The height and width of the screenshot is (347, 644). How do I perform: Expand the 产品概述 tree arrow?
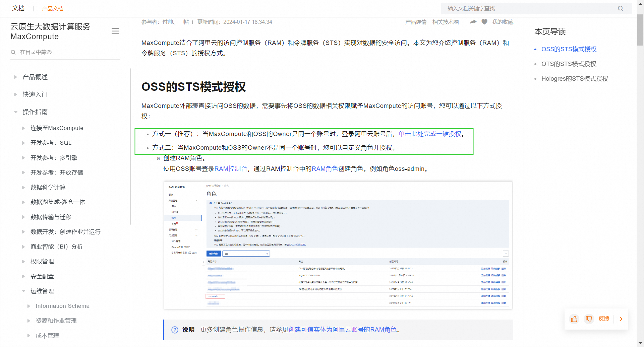15,77
